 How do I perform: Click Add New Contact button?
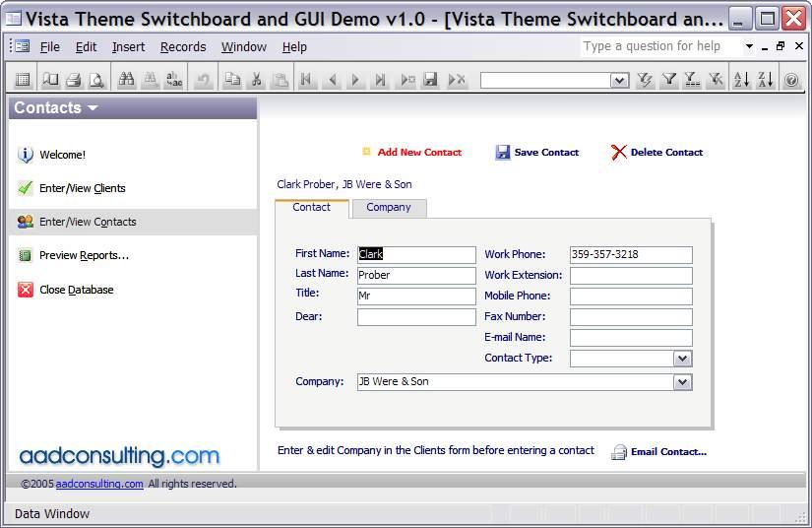click(418, 153)
